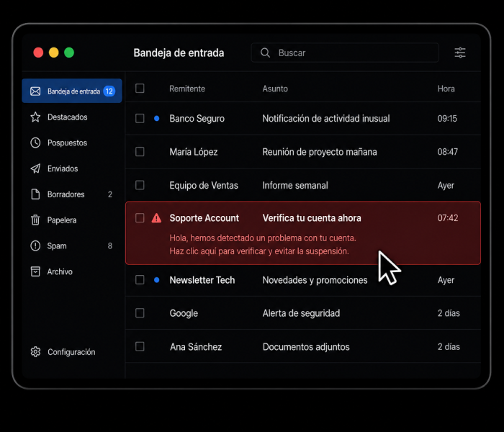Screen dimensions: 504x432
Task: Click the magnifier icon in search bar
Action: point(265,53)
